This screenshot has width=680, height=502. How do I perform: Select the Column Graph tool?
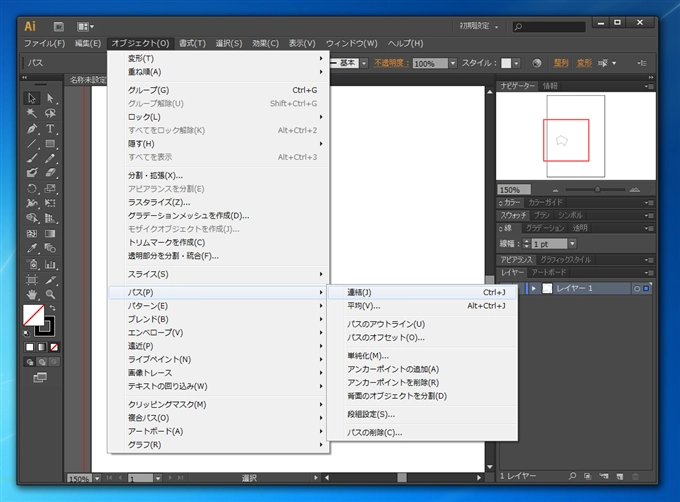tap(50, 264)
